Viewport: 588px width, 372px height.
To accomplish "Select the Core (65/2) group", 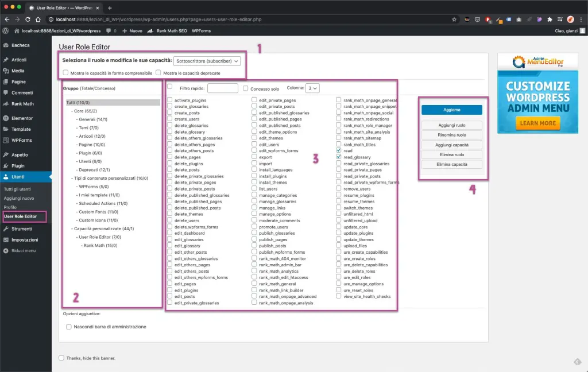I will 85,111.
